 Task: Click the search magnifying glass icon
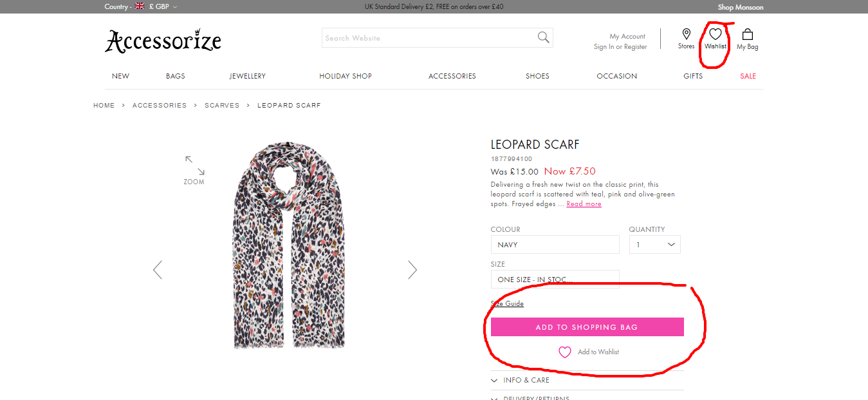click(x=544, y=37)
